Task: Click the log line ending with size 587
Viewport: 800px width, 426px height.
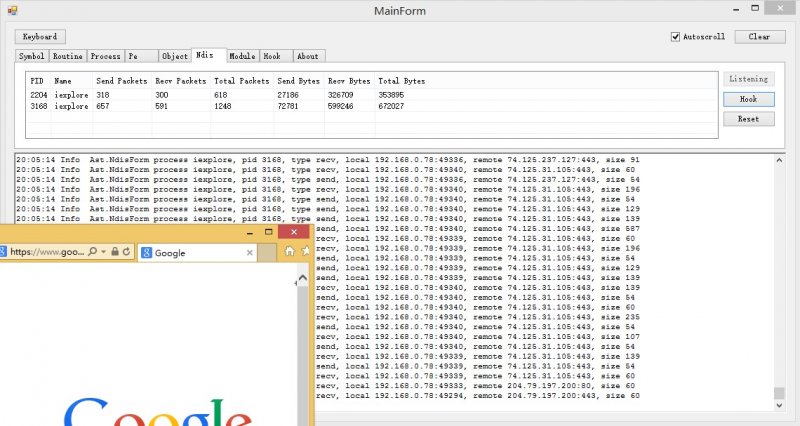Action: [477, 229]
